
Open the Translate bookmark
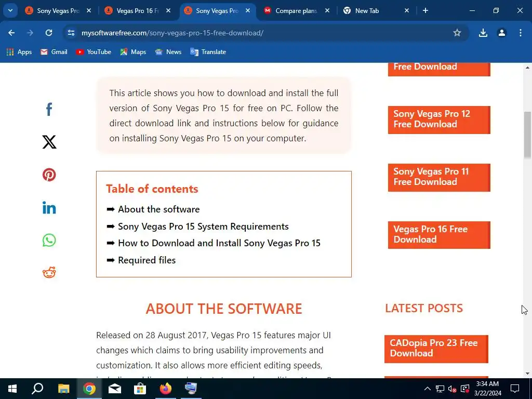[x=208, y=52]
